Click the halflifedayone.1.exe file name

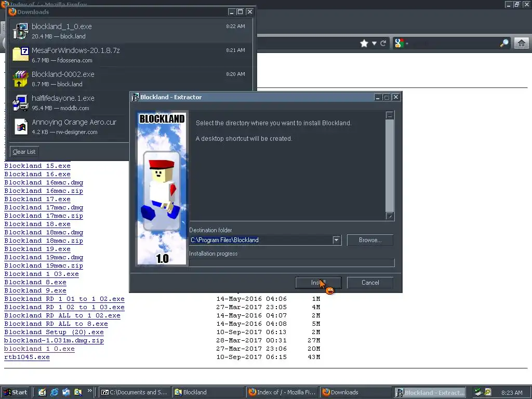[x=63, y=98]
